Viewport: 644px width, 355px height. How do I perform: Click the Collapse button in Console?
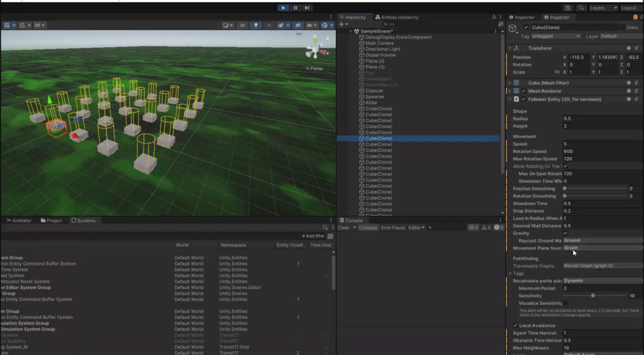point(368,228)
